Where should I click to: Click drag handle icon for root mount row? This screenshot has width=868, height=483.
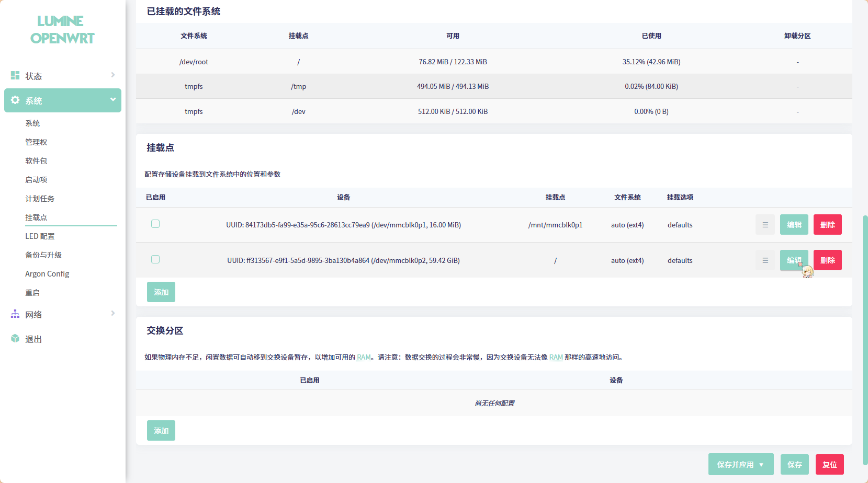click(x=765, y=260)
